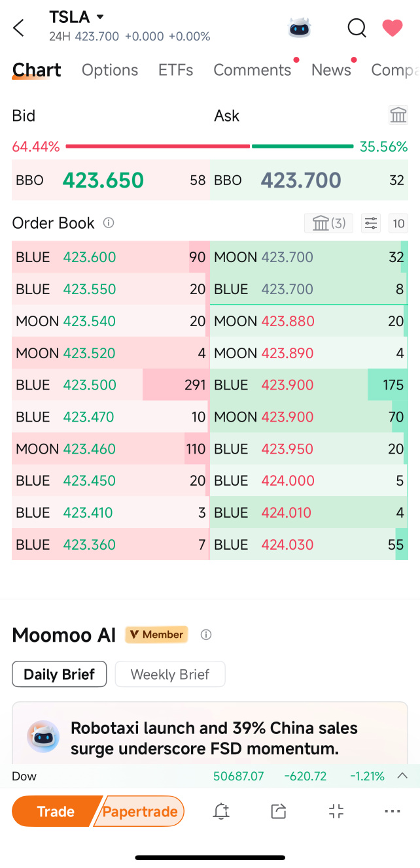420x868 pixels.
Task: Open the exchange bank icon beside Ask
Action: pos(398,115)
